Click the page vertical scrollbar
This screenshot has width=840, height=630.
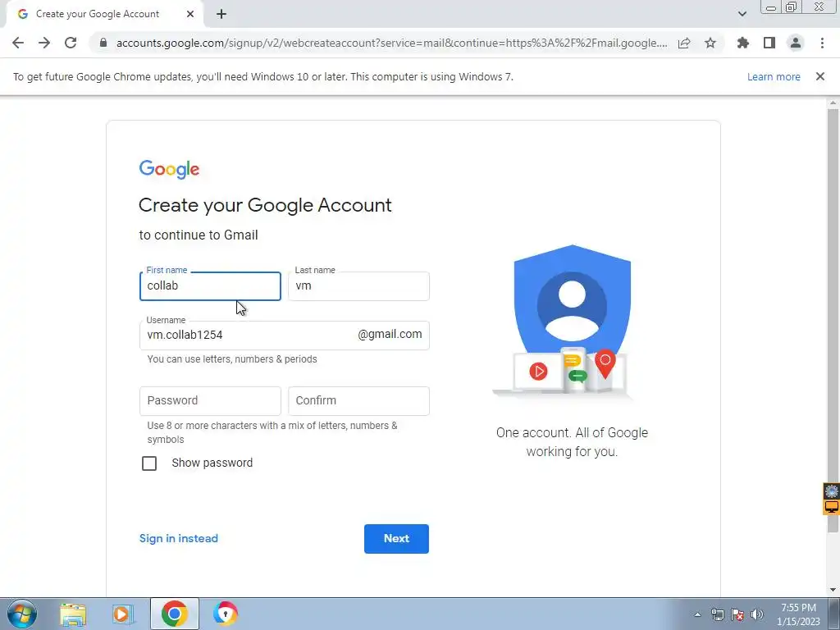click(833, 322)
